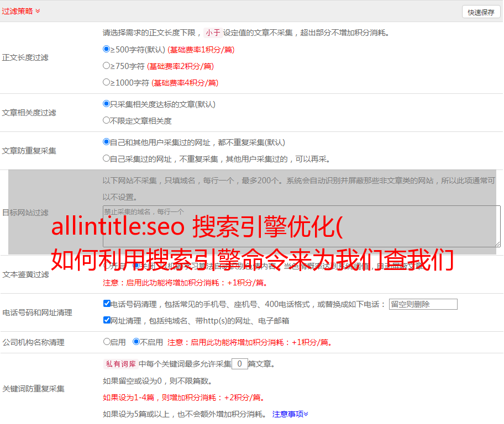Viewport: 504px width, 424px height.
Task: Expand the 注意事项 link
Action: pos(290,414)
